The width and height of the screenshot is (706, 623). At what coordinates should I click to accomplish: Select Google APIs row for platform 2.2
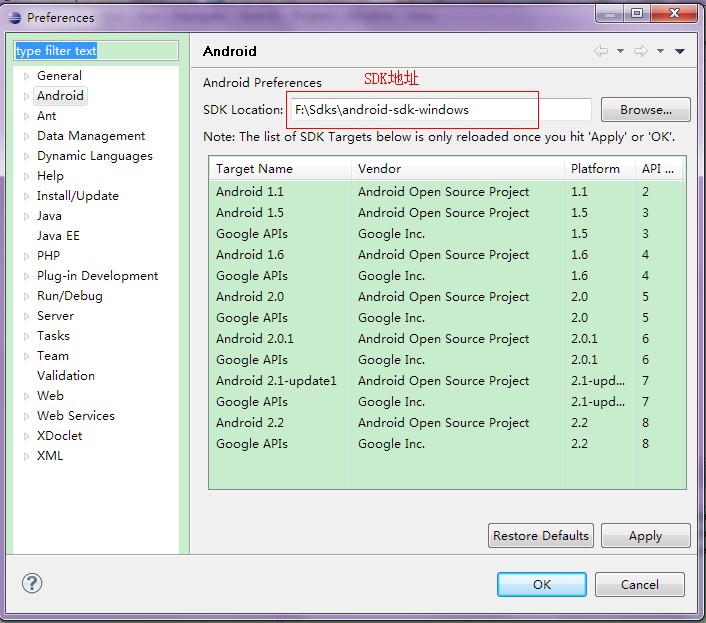[447, 444]
